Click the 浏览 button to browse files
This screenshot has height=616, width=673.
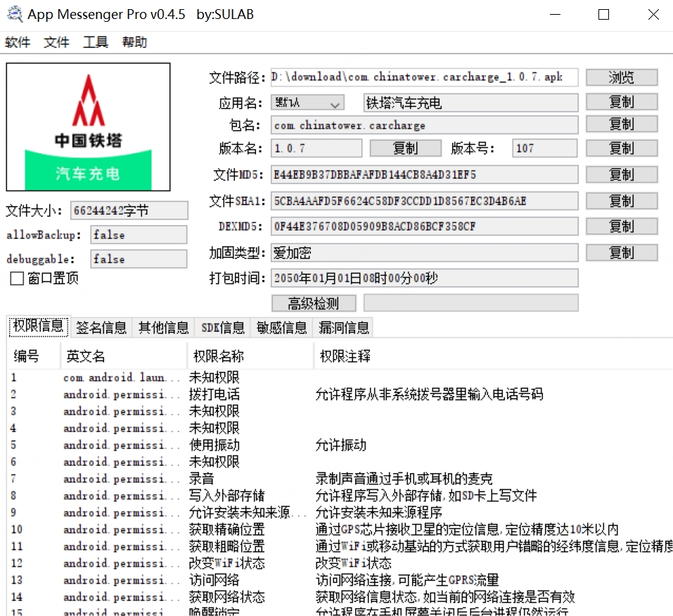point(622,77)
